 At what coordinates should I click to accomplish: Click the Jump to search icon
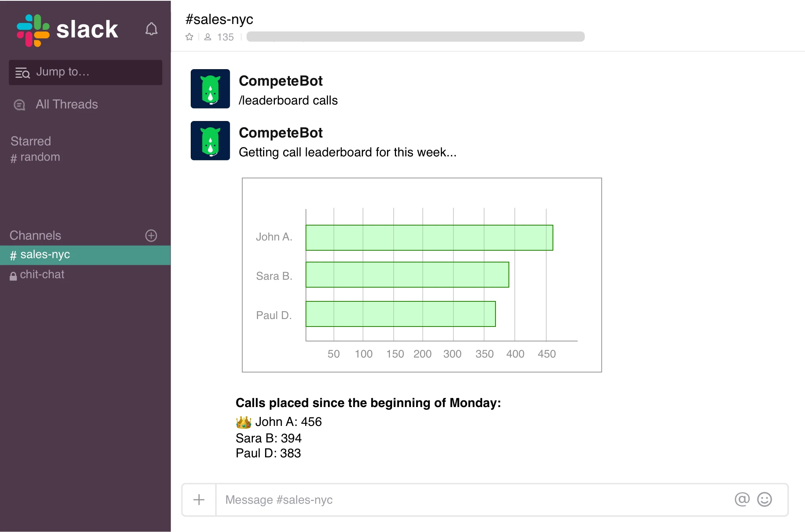point(22,73)
